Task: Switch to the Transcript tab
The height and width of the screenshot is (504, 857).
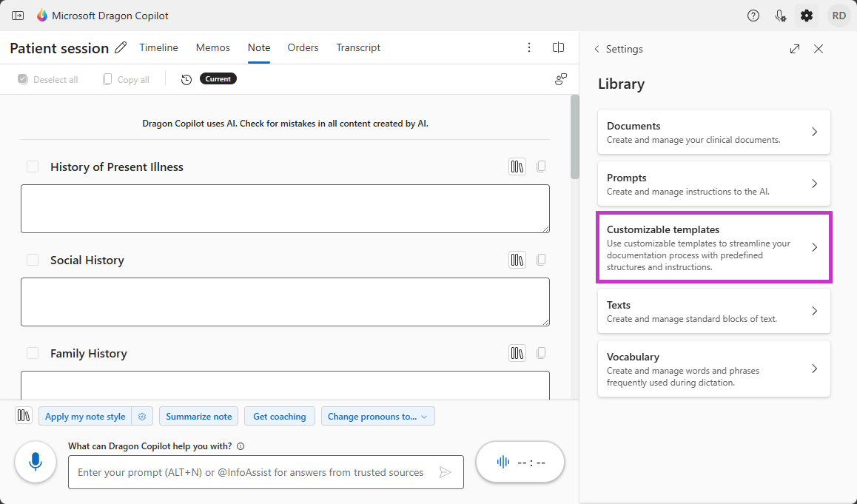Action: 358,47
